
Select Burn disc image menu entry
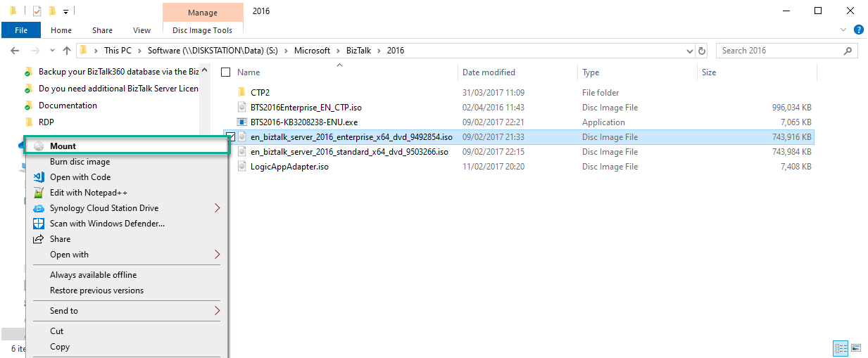point(80,162)
